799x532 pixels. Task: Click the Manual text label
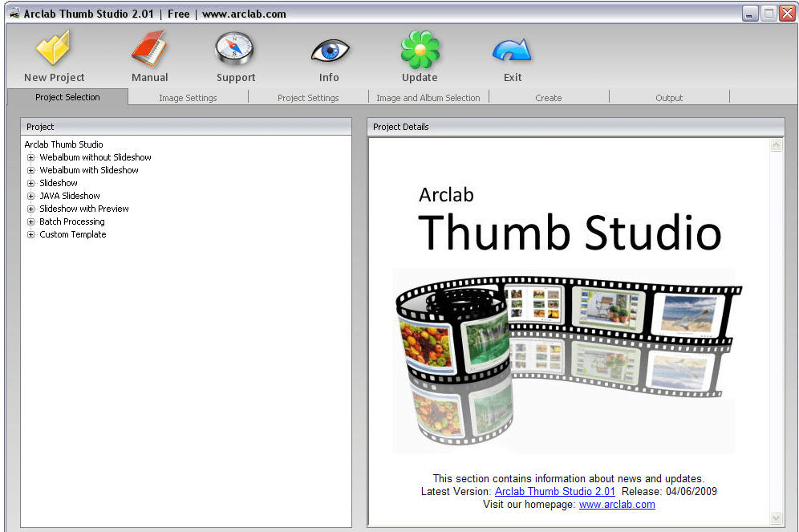click(x=150, y=78)
